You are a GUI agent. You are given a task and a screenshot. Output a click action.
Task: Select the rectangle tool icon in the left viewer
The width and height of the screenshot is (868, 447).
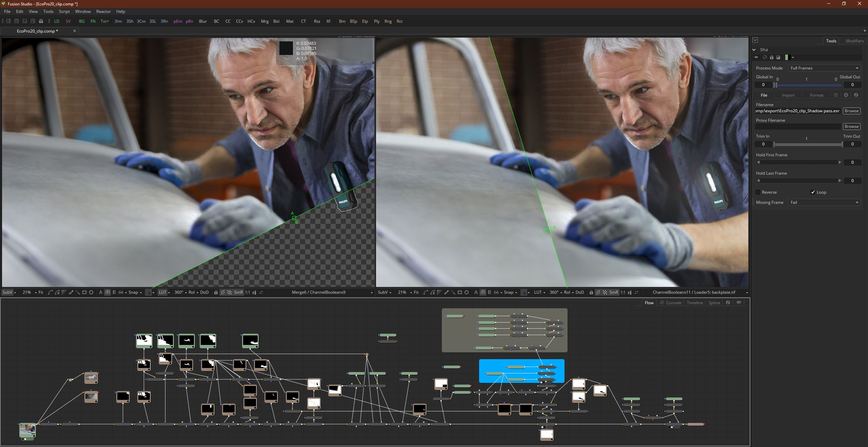pyautogui.click(x=84, y=292)
